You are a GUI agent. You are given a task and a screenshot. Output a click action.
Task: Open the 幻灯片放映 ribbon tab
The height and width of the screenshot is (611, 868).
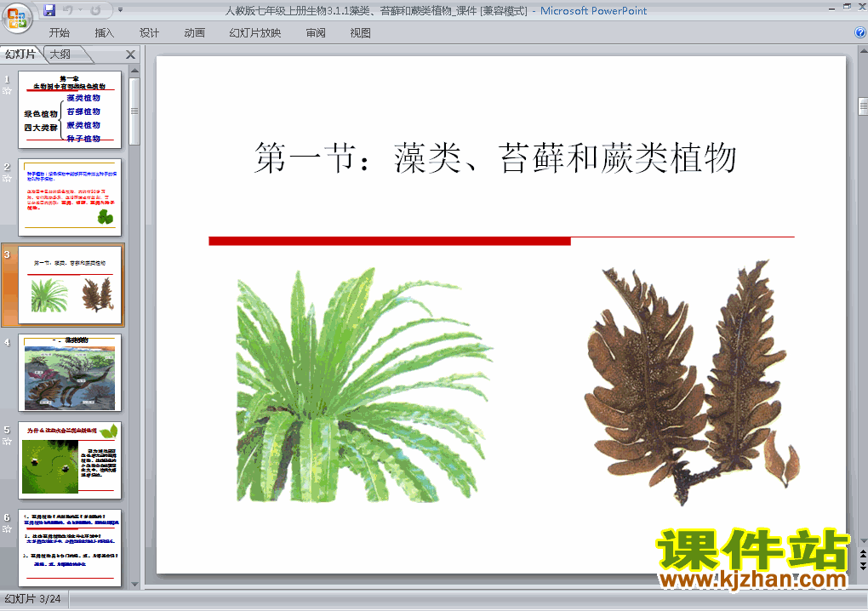(254, 32)
